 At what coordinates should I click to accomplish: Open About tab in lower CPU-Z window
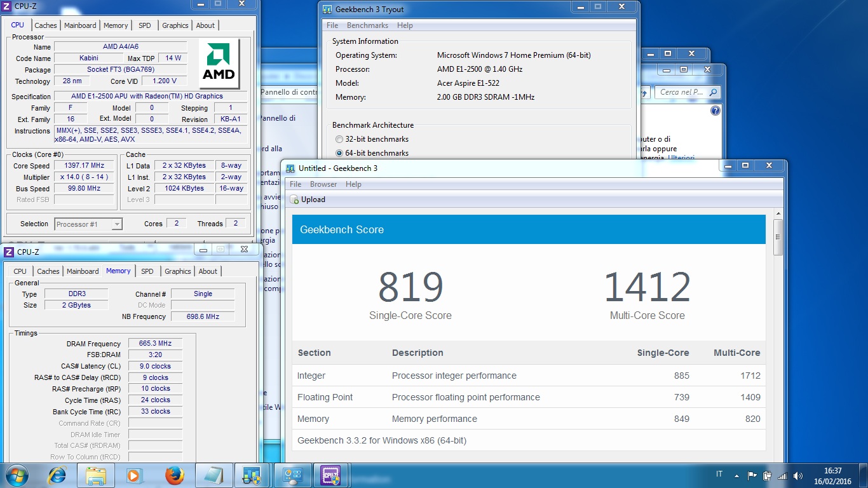click(208, 271)
